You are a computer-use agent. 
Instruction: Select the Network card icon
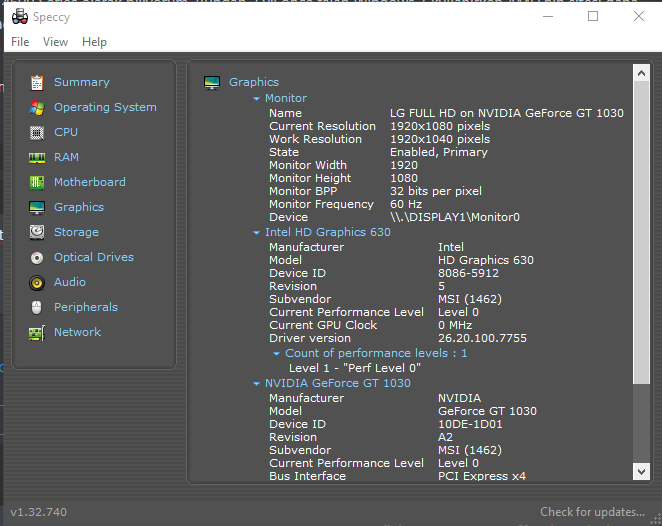37,332
